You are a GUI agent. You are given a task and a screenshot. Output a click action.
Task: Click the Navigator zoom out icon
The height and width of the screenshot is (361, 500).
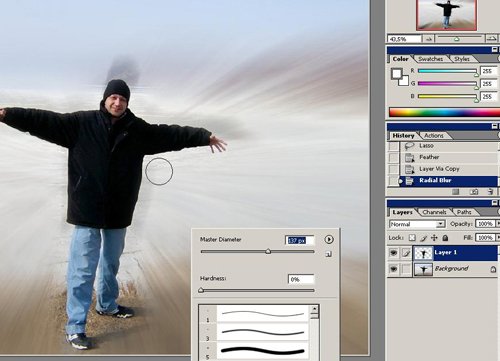429,39
